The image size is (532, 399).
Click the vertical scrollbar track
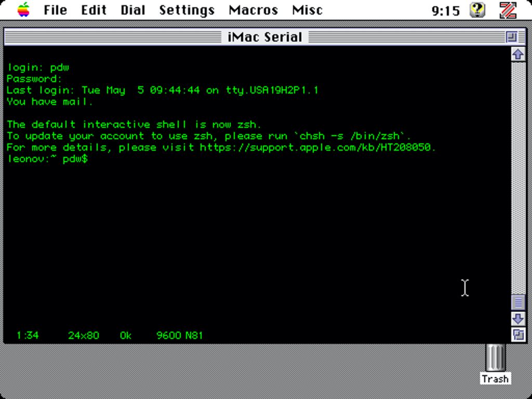tap(518, 178)
